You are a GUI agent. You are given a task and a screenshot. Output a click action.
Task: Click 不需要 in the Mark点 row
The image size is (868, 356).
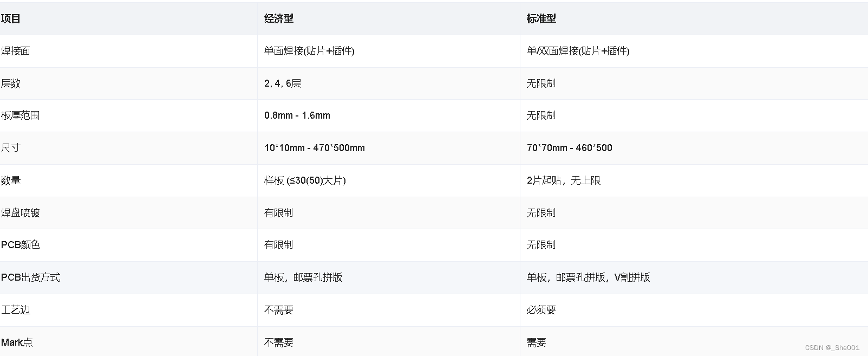tap(278, 342)
